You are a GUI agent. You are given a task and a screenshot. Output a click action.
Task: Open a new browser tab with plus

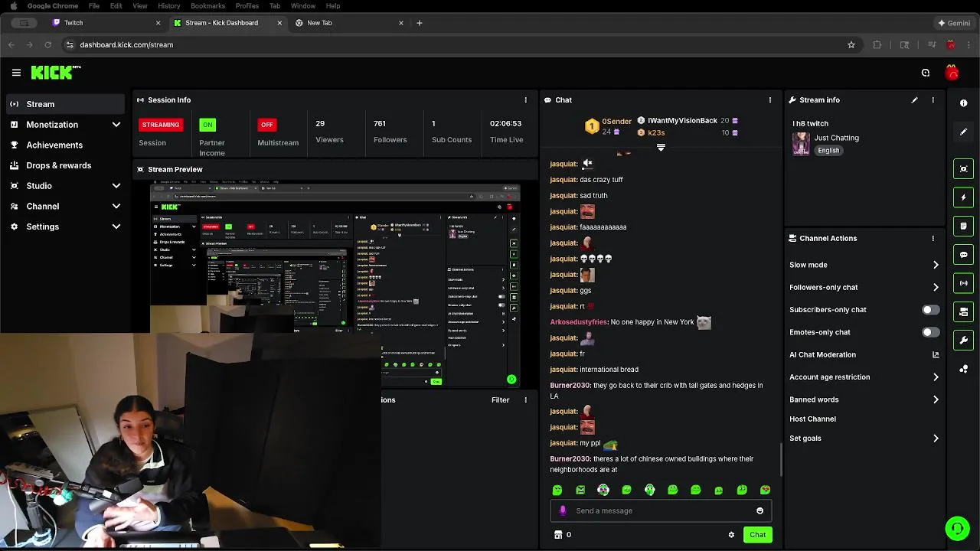419,23
